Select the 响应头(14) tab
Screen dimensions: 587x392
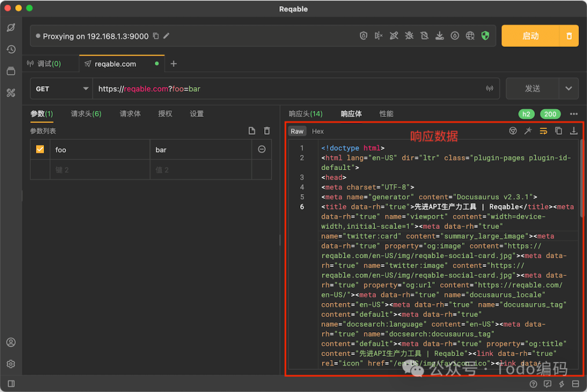coord(305,114)
